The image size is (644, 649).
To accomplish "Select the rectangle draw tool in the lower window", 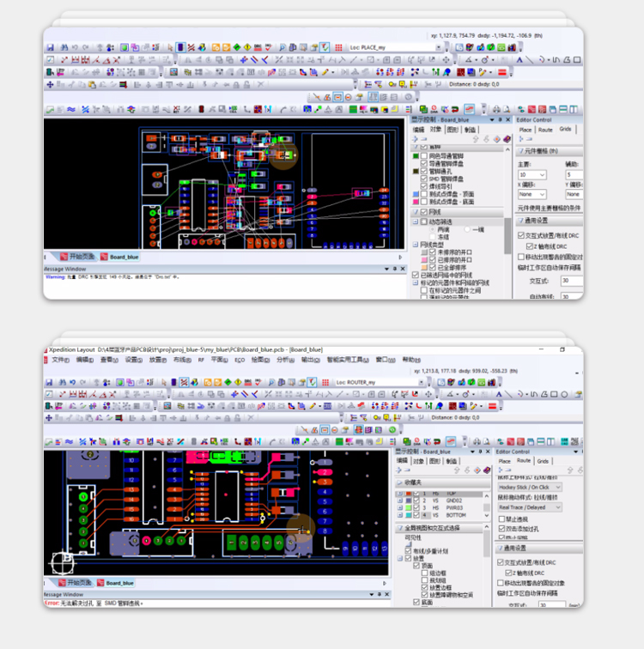I will (554, 394).
